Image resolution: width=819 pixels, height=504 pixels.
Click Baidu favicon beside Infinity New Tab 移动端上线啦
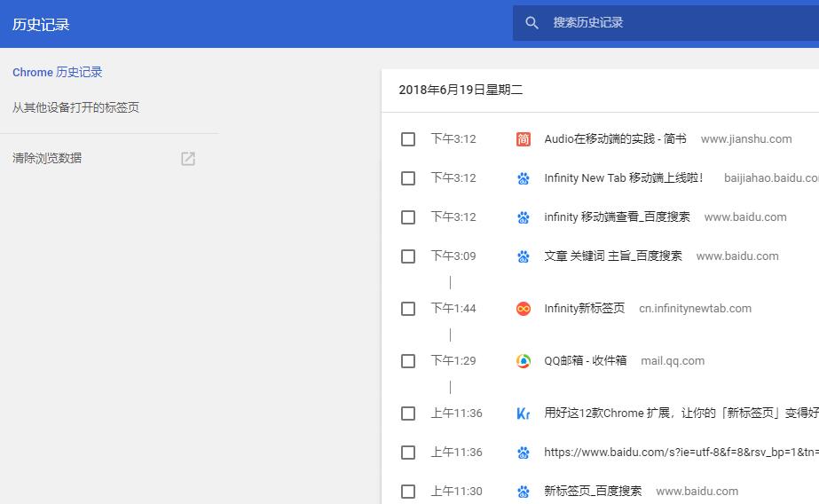524,178
